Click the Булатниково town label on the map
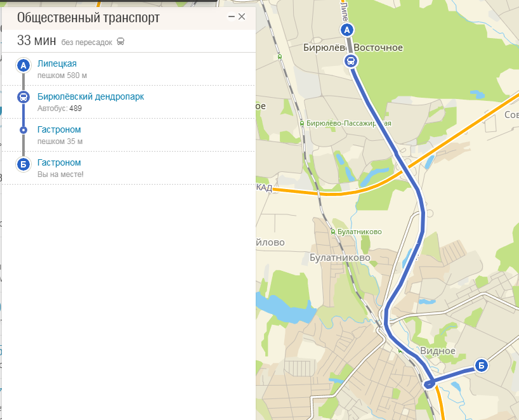 point(340,258)
